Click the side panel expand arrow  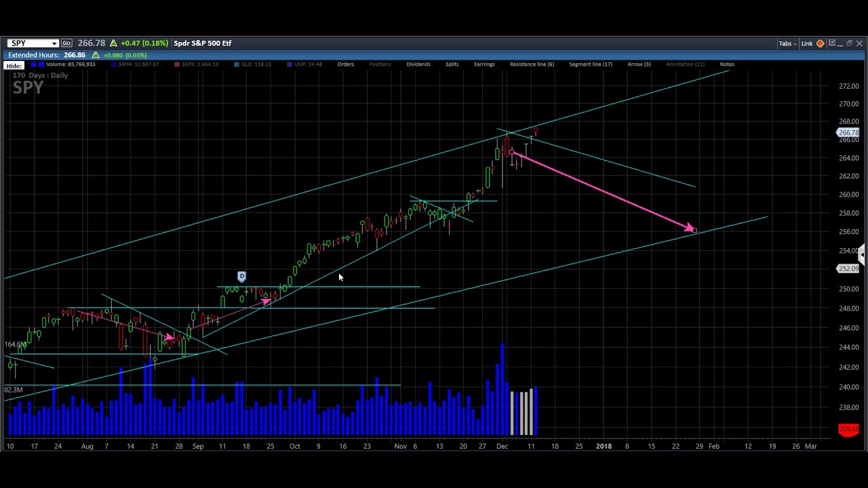click(861, 254)
